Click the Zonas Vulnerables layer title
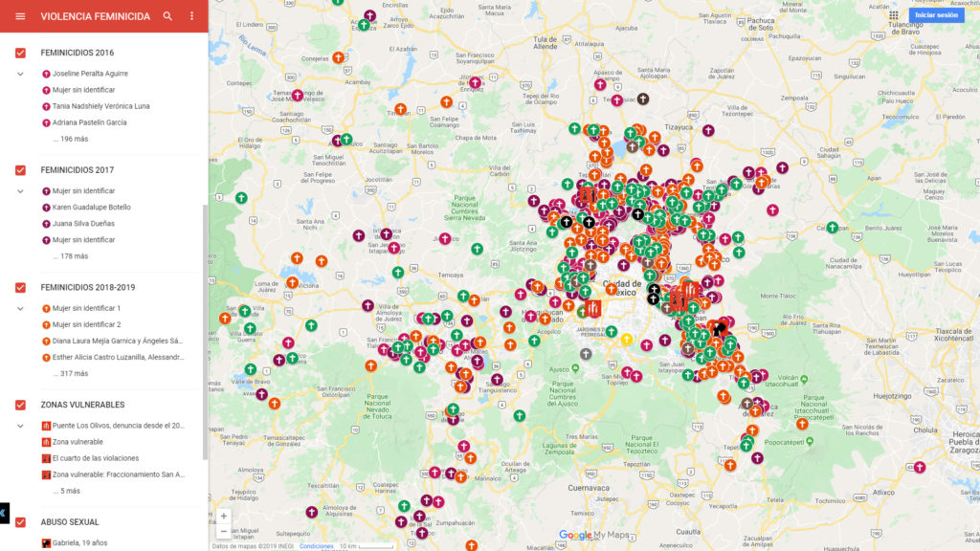980x551 pixels. (82, 405)
